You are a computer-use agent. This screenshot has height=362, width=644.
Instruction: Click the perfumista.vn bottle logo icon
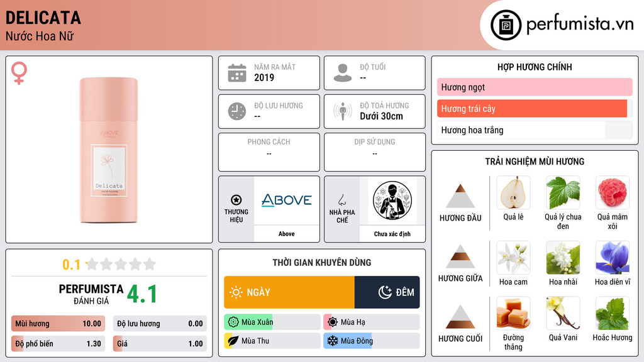pos(506,25)
